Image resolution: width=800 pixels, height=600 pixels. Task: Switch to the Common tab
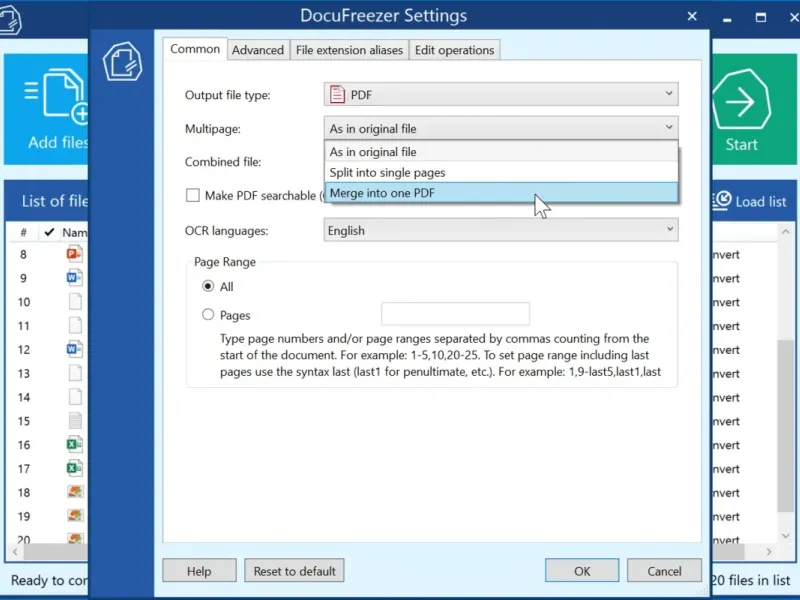195,49
